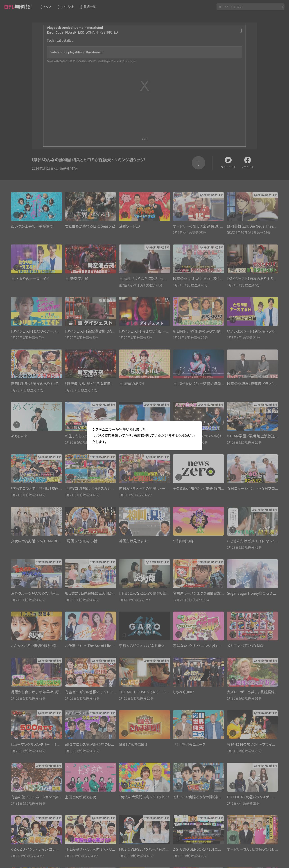Open Z STUDIO SENSORS #10 thumbnail
The width and height of the screenshot is (289, 868).
(x=199, y=830)
